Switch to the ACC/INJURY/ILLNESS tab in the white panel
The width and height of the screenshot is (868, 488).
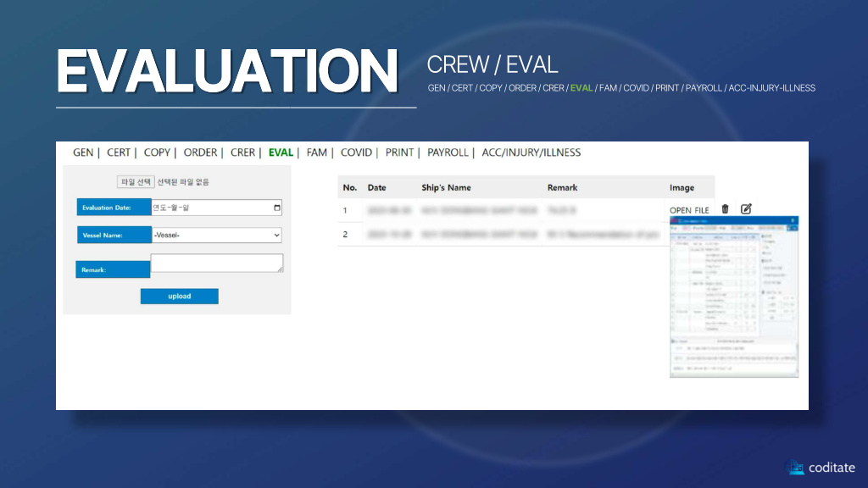[x=531, y=152]
